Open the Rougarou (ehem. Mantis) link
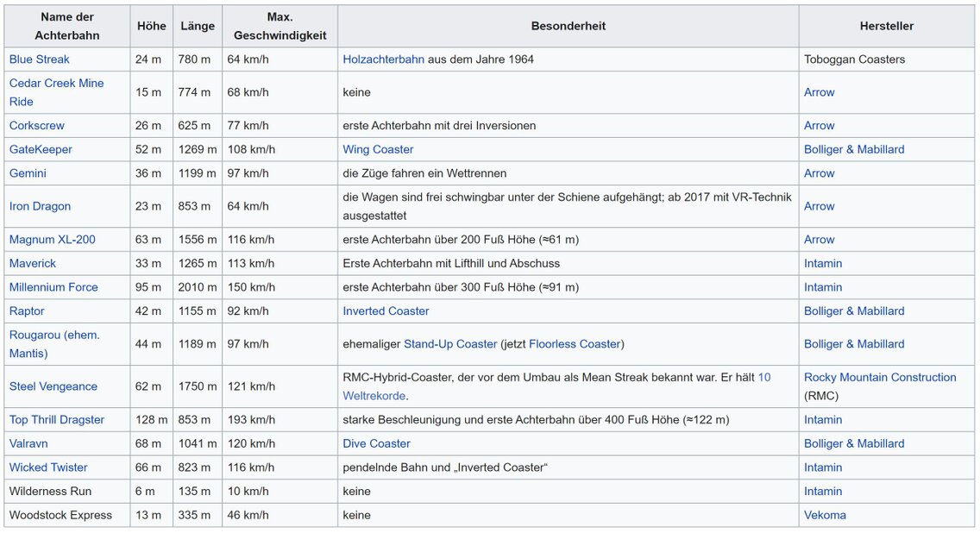 tap(54, 344)
